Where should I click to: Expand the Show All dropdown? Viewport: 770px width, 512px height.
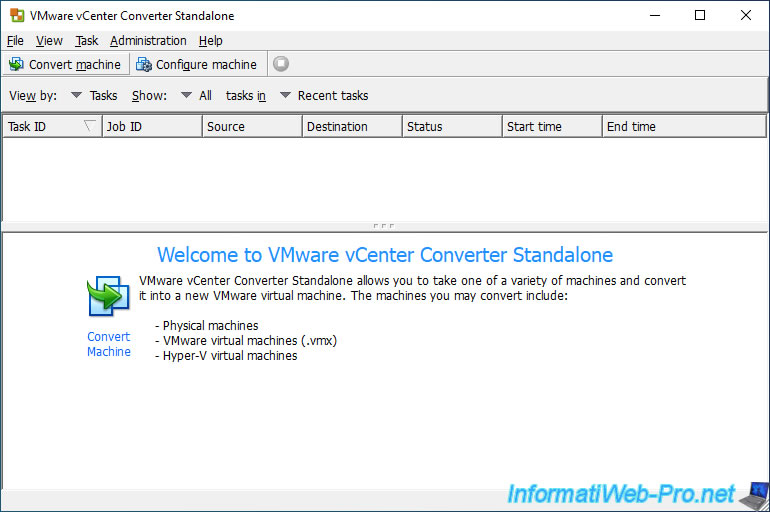[x=196, y=95]
